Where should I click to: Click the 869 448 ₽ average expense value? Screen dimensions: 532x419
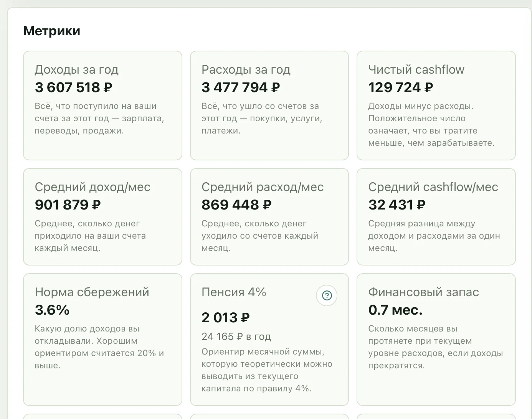(x=236, y=205)
